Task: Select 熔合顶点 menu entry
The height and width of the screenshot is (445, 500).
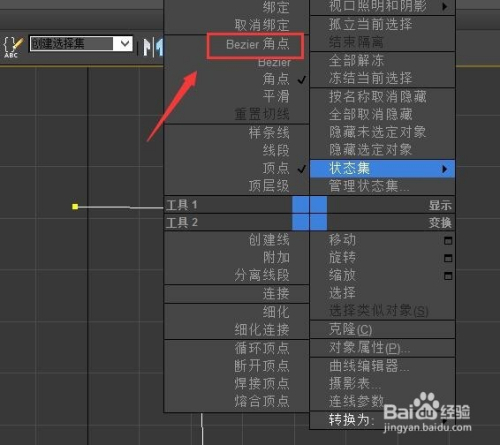Action: [x=262, y=401]
